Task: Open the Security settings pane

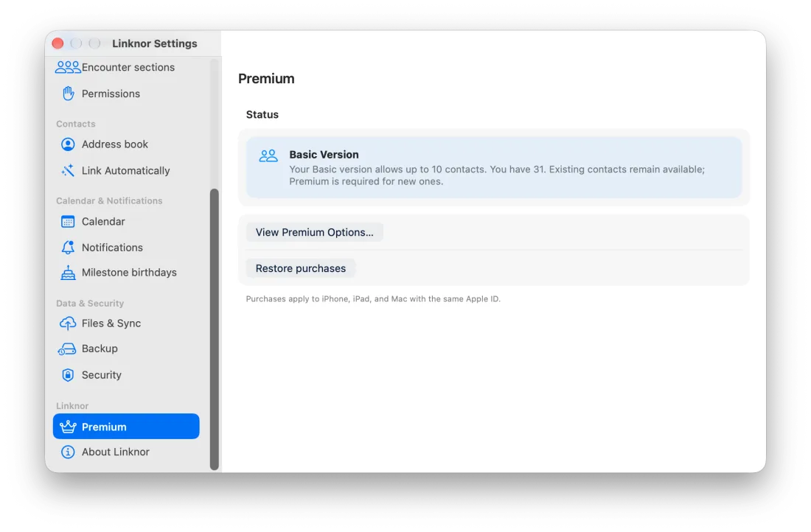Action: [126, 375]
